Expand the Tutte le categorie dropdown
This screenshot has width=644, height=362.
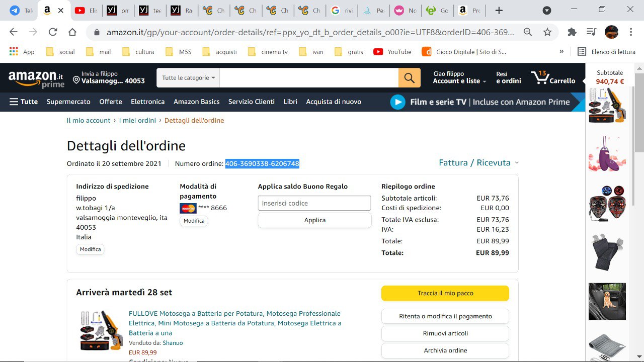pos(188,78)
